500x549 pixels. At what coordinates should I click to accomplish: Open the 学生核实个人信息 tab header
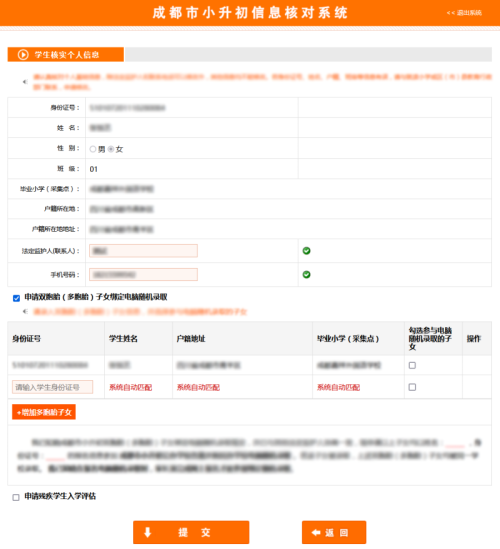point(66,55)
